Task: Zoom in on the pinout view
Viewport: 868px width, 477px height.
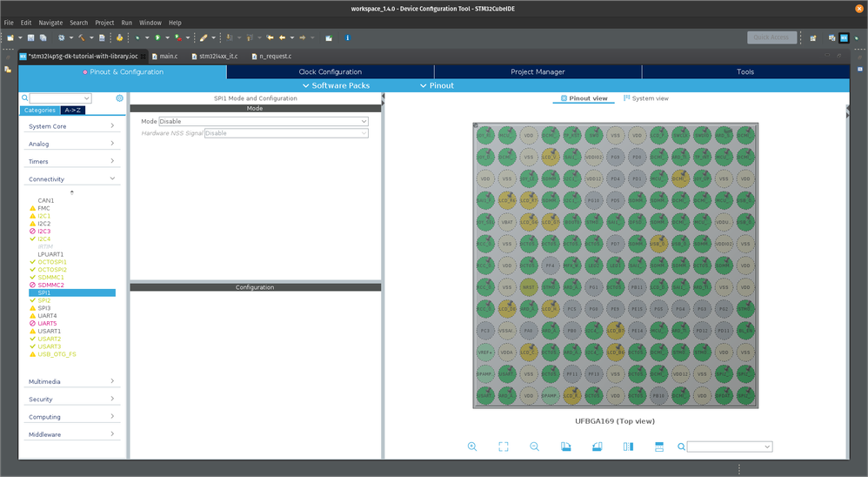Action: click(472, 447)
